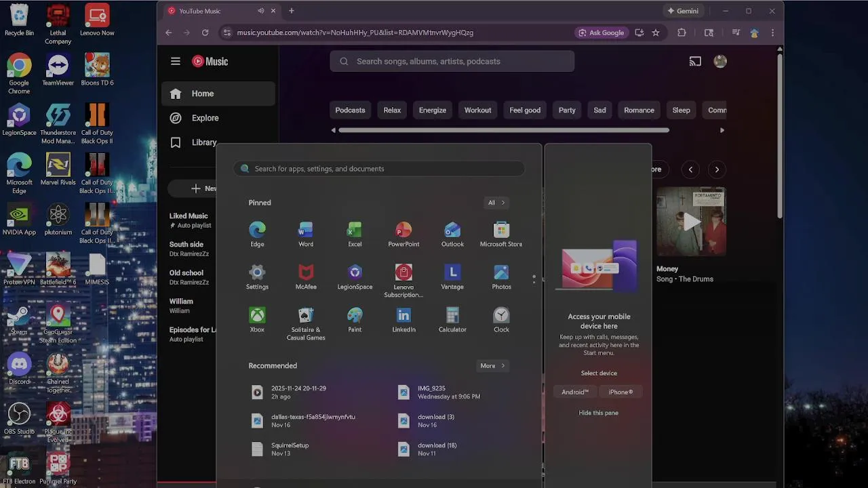This screenshot has width=868, height=488.
Task: Open Settings from pinned apps
Action: (257, 277)
